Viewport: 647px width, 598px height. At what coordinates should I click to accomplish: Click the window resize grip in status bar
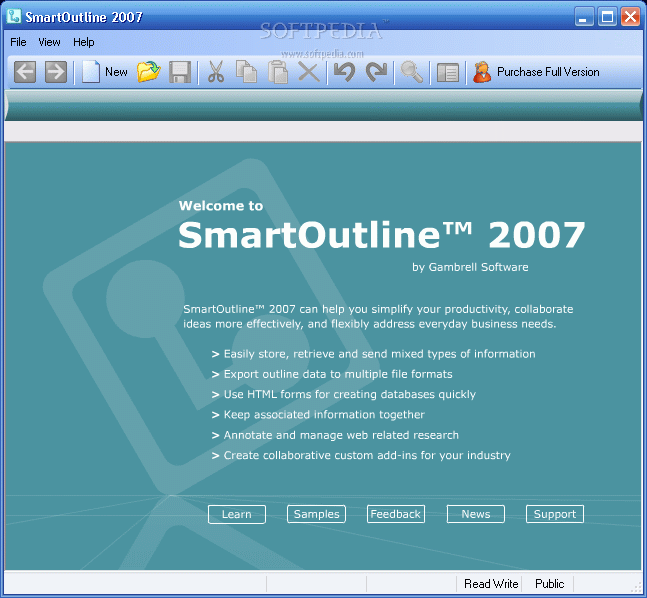[637, 588]
